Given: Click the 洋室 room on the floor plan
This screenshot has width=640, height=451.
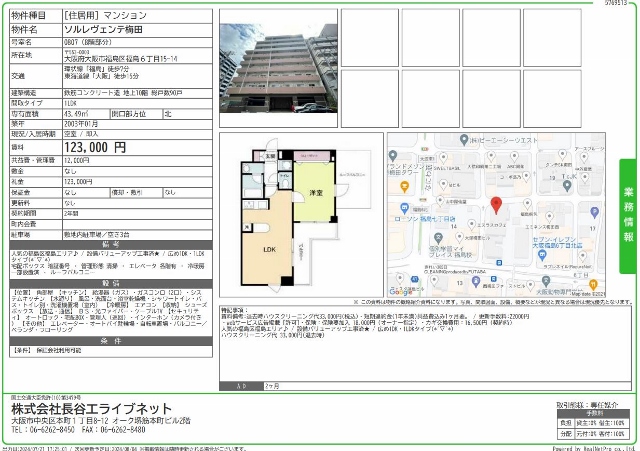Looking at the screenshot, I should [x=316, y=193].
